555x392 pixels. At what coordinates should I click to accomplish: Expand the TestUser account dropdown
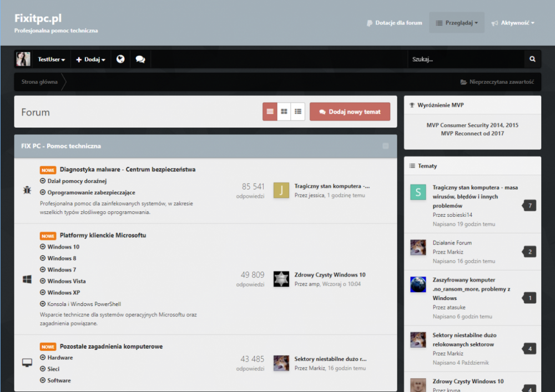pyautogui.click(x=52, y=59)
